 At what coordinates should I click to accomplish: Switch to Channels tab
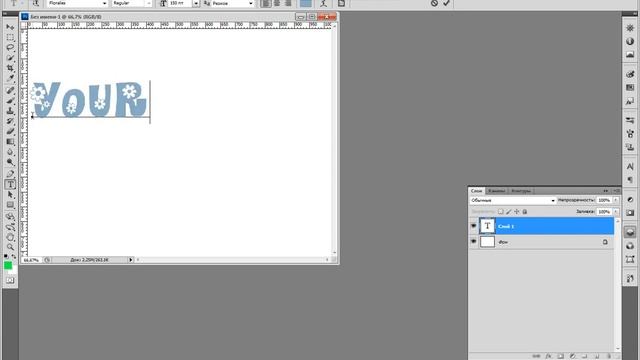497,191
